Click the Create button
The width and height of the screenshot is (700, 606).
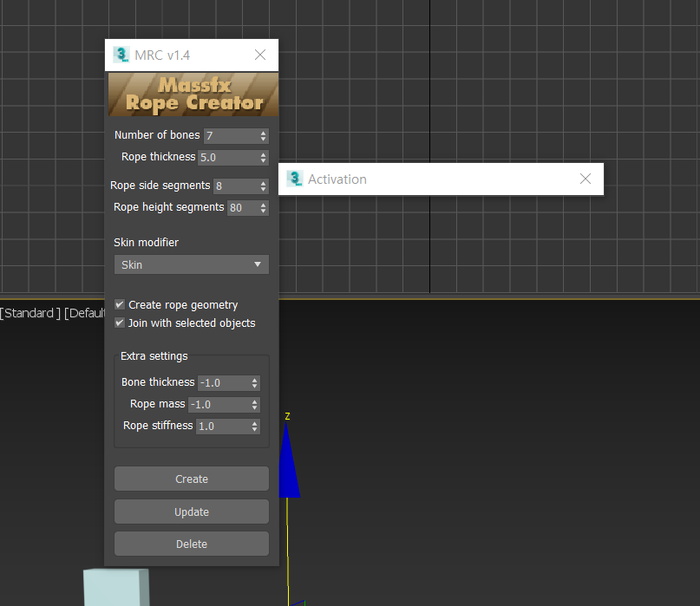(x=192, y=479)
